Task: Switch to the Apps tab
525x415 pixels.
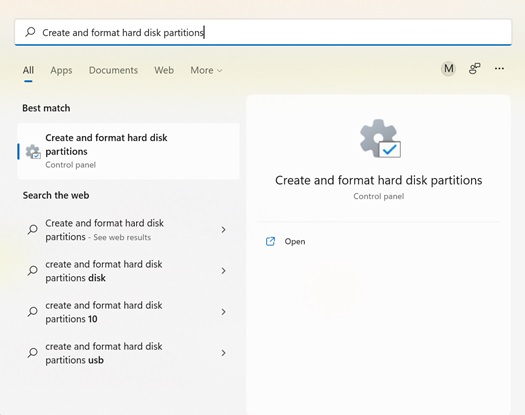Action: click(61, 70)
